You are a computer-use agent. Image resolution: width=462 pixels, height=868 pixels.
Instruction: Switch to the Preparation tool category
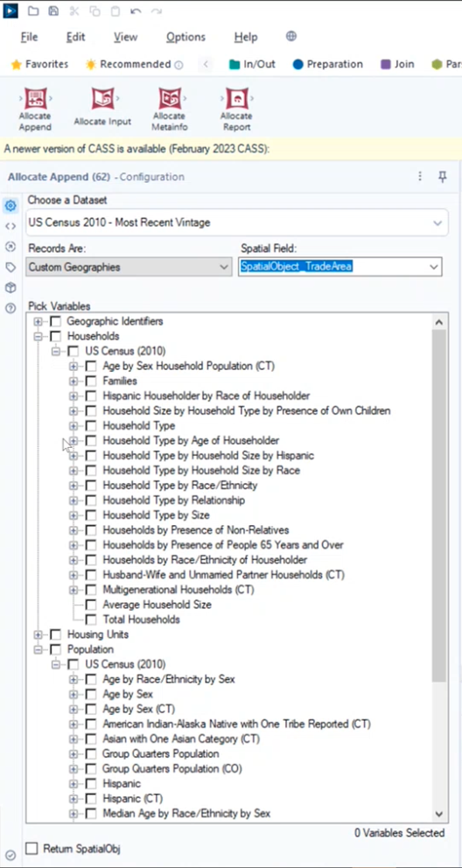click(x=327, y=64)
